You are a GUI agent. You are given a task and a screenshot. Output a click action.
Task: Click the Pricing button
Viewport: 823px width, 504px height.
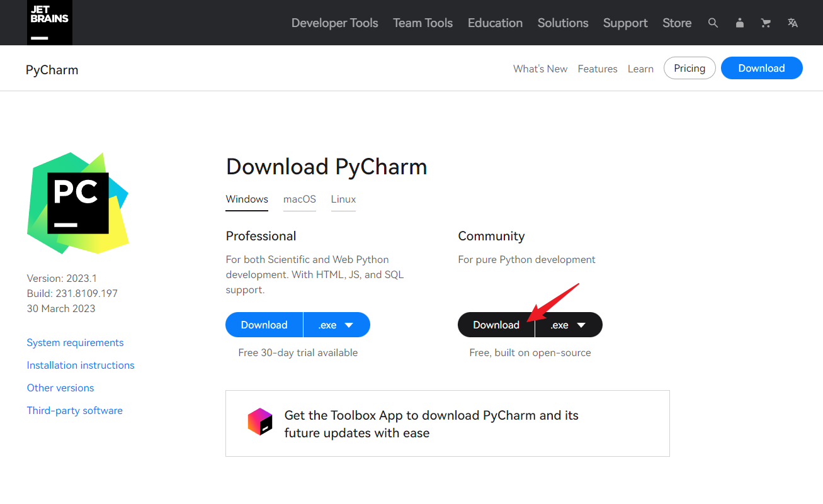click(x=689, y=68)
